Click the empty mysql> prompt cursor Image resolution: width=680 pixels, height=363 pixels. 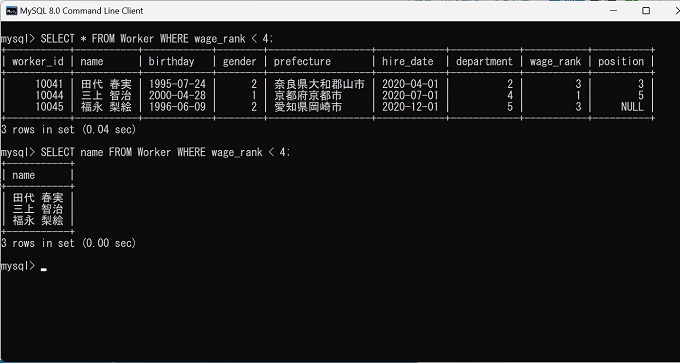(x=43, y=269)
